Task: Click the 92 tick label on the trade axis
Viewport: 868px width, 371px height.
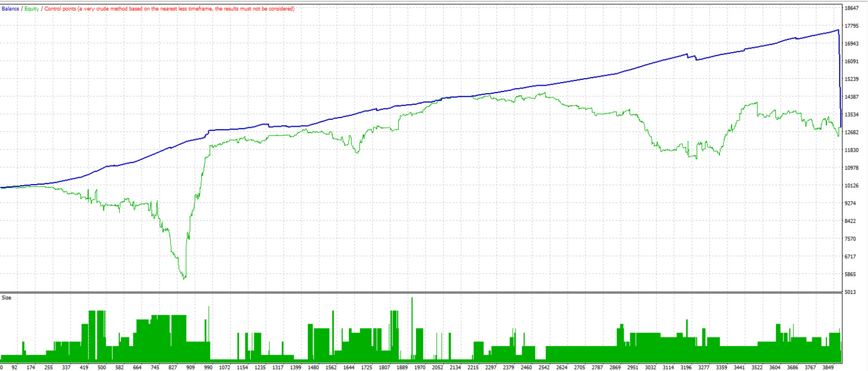Action: click(14, 368)
